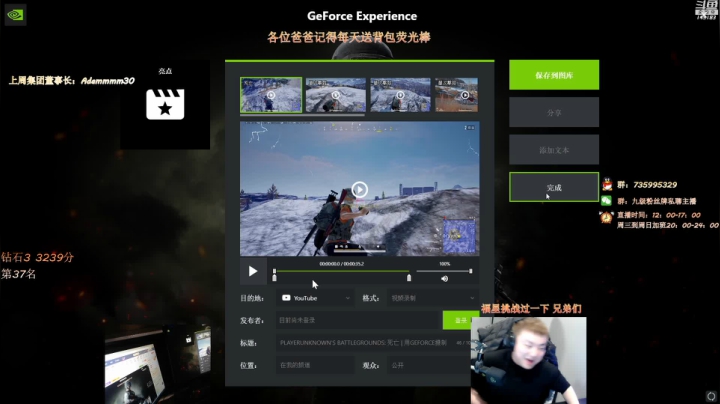Open the Highlights clapperboard star icon
This screenshot has height=404, width=720.
click(165, 104)
